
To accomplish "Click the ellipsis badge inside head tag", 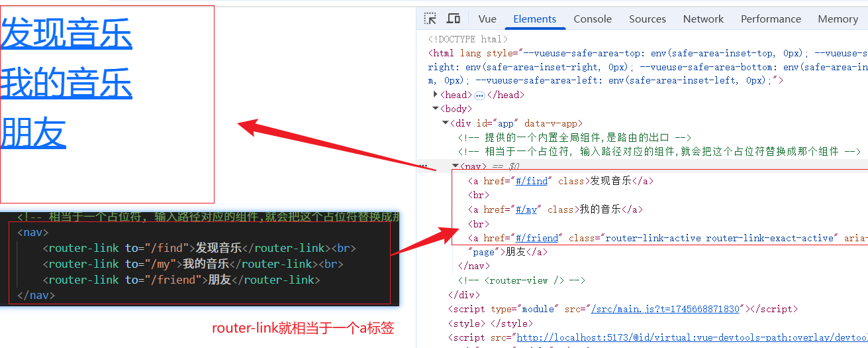I will coord(479,95).
